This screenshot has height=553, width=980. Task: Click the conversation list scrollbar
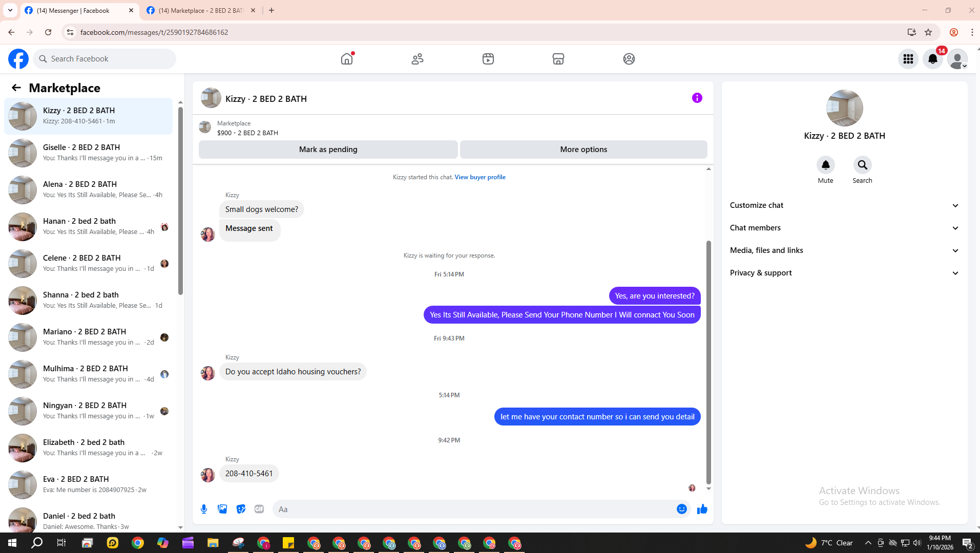coord(180,201)
